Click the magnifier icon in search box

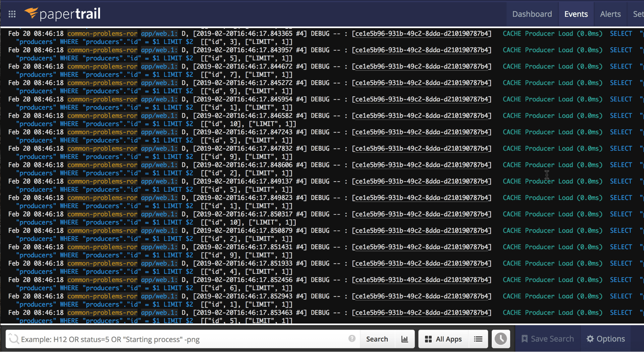[14, 339]
